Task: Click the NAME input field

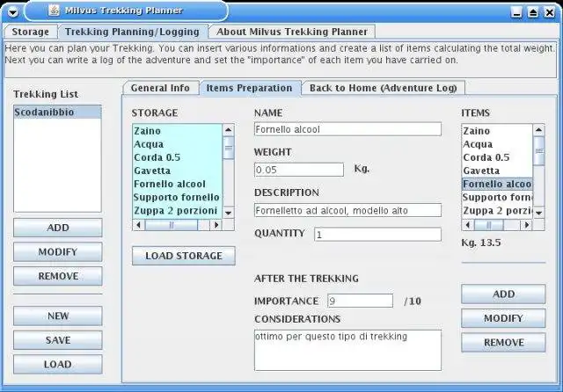Action: pos(347,129)
